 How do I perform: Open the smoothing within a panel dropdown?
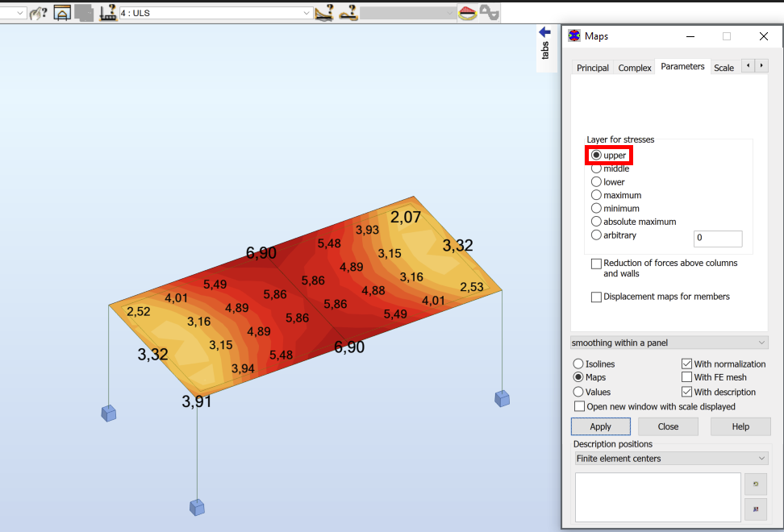click(669, 342)
